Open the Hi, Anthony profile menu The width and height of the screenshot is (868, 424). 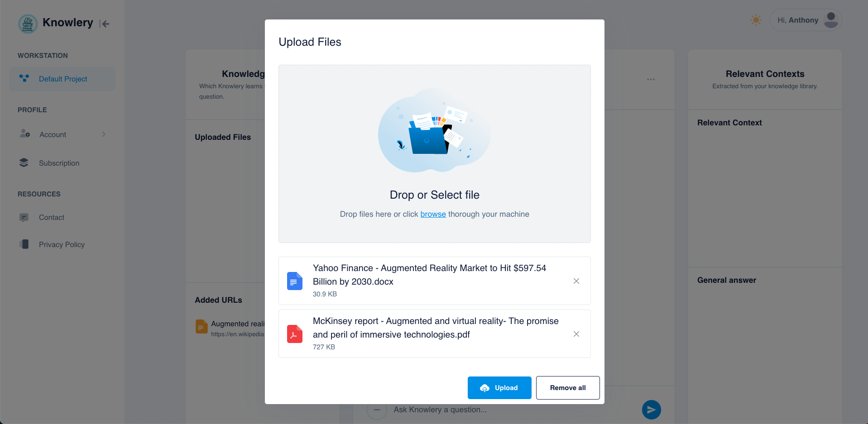coord(806,20)
